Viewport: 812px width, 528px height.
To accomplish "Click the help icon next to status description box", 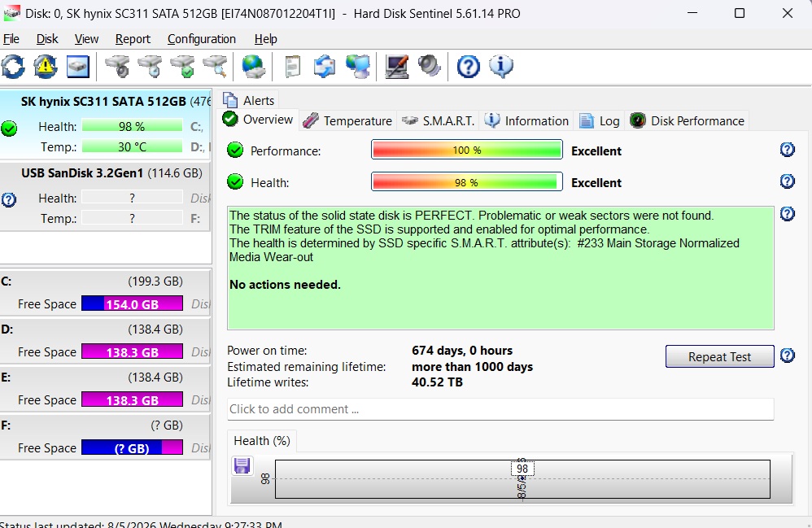I will [x=787, y=214].
